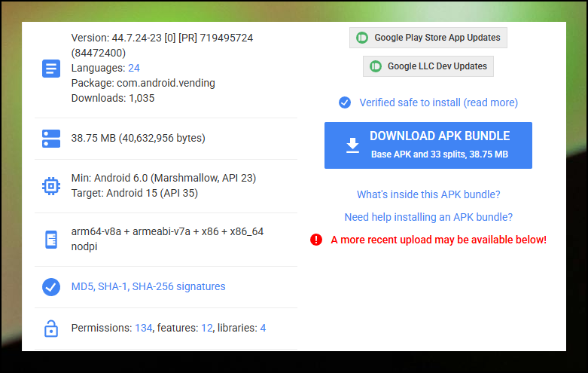
Task: Subscribe to Google Play Store App Updates
Action: point(428,38)
